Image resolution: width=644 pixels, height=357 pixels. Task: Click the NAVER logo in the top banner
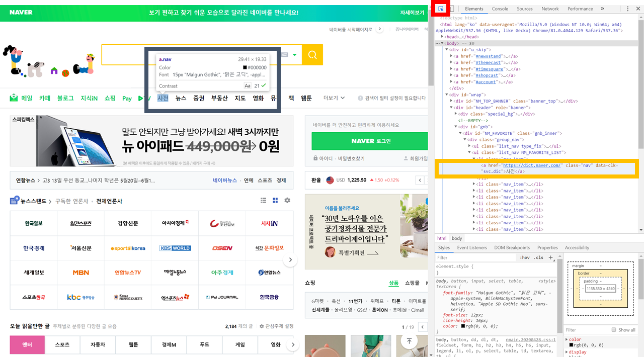click(x=21, y=12)
